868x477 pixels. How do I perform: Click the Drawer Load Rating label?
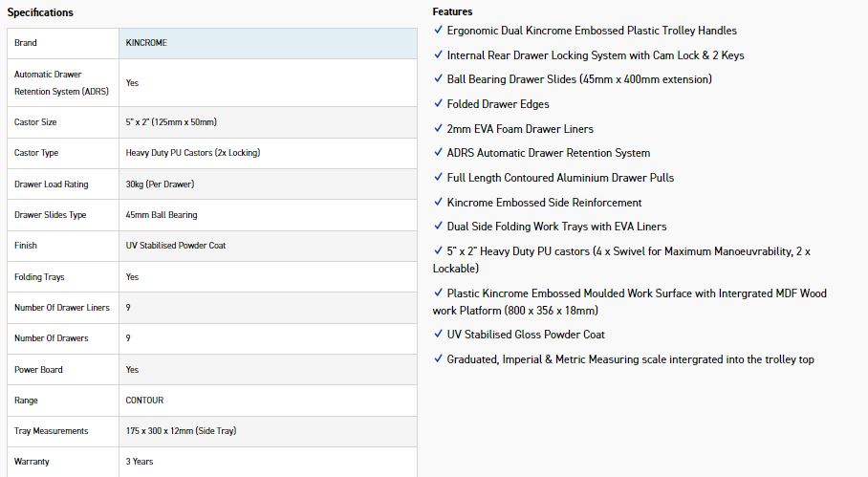pyautogui.click(x=51, y=184)
